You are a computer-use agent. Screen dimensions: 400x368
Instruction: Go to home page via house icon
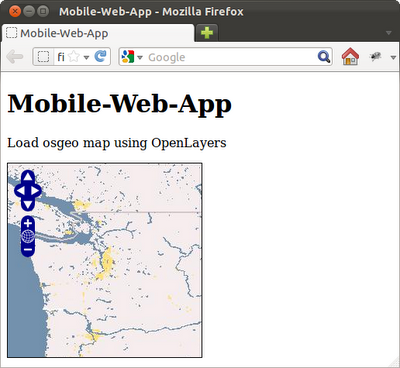point(350,56)
